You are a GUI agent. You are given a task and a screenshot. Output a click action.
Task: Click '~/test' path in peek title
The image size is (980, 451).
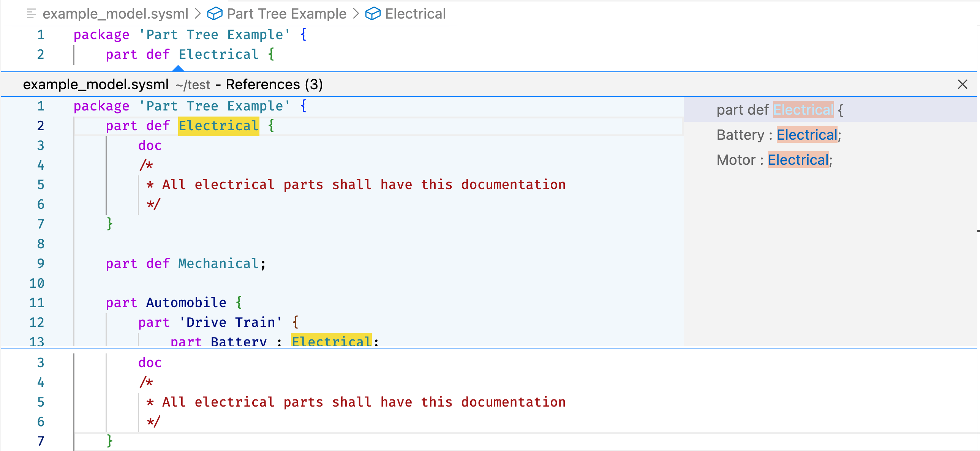tap(193, 84)
